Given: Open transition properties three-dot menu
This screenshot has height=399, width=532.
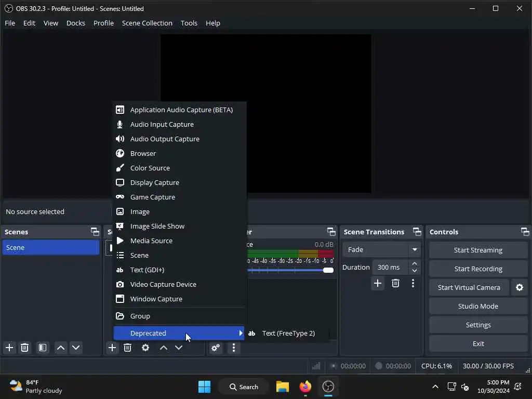Looking at the screenshot, I should tap(413, 283).
